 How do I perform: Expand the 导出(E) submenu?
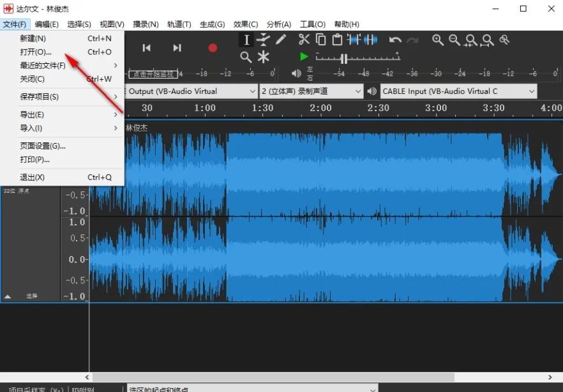pos(63,114)
